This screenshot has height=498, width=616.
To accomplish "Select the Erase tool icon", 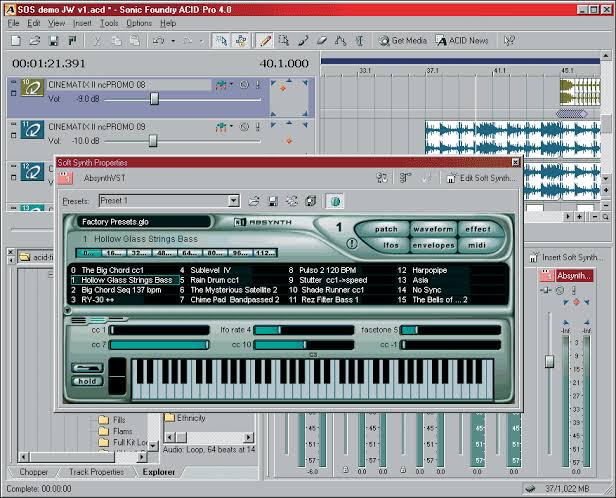I will tap(322, 40).
